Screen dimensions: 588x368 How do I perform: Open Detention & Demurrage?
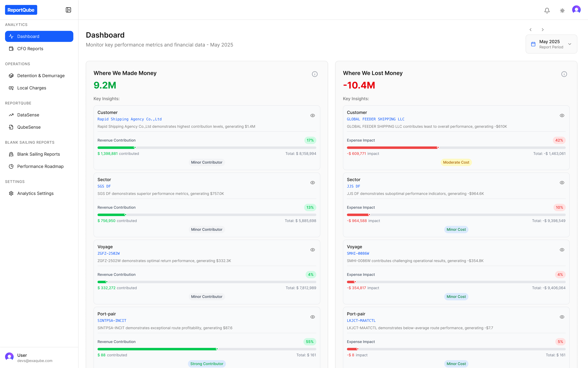pyautogui.click(x=39, y=76)
